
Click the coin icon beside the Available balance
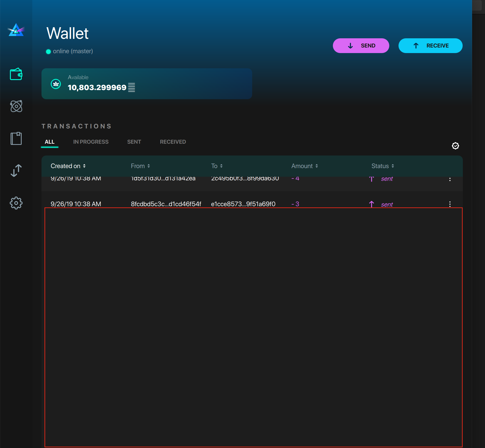click(56, 84)
